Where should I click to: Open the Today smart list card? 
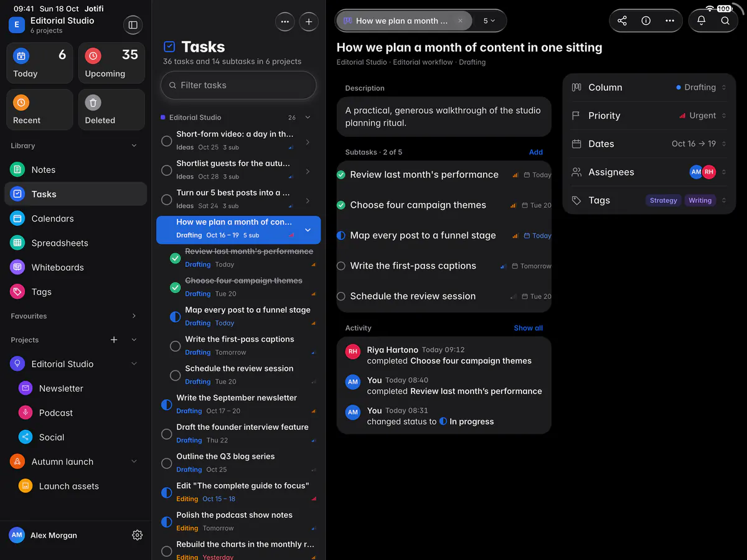[40, 63]
